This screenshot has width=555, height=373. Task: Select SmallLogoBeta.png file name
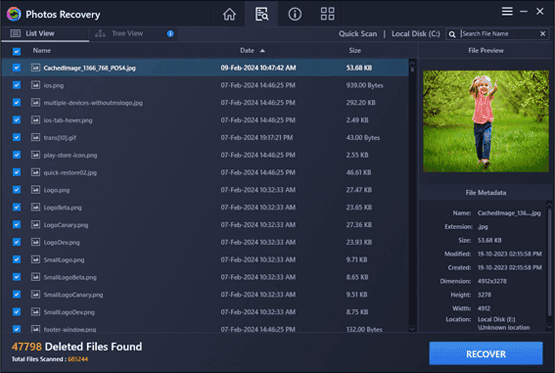click(x=70, y=277)
